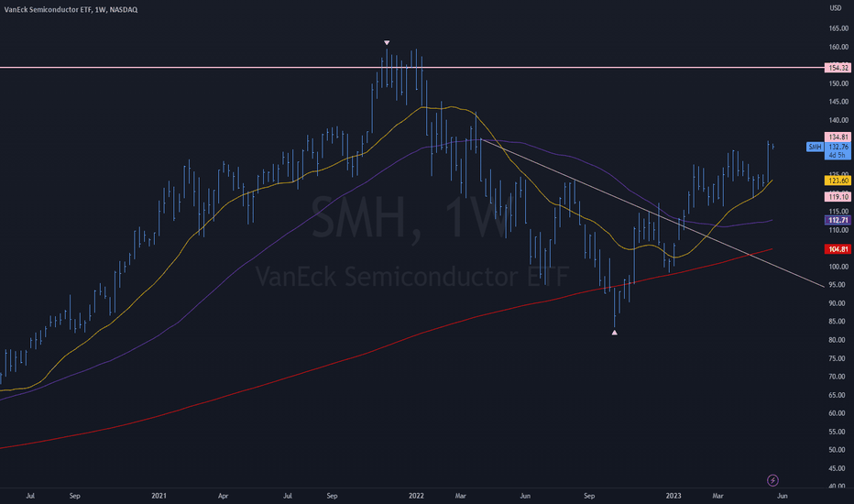Click the pink up-triangle marker at chart low
Screen dimensions: 854x504
(614, 333)
